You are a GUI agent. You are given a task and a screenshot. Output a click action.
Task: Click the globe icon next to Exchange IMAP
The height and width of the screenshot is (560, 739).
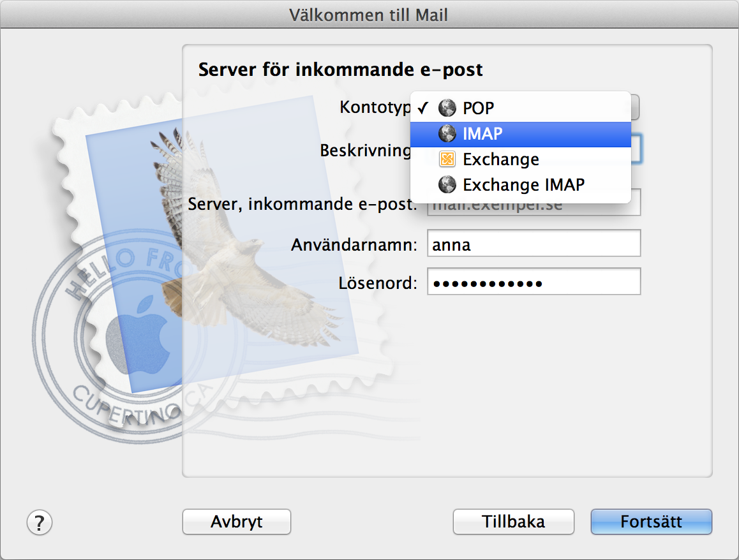point(447,184)
